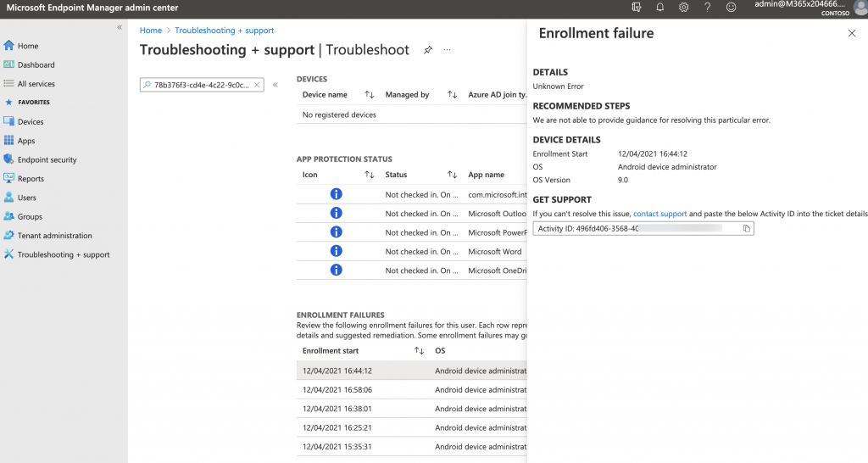Sort devices by Device name

coord(370,95)
